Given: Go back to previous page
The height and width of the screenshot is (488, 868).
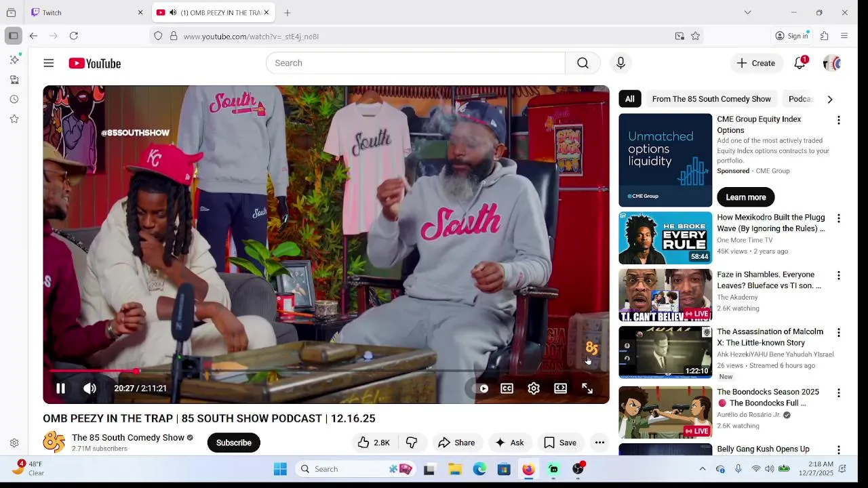Looking at the screenshot, I should (x=33, y=36).
